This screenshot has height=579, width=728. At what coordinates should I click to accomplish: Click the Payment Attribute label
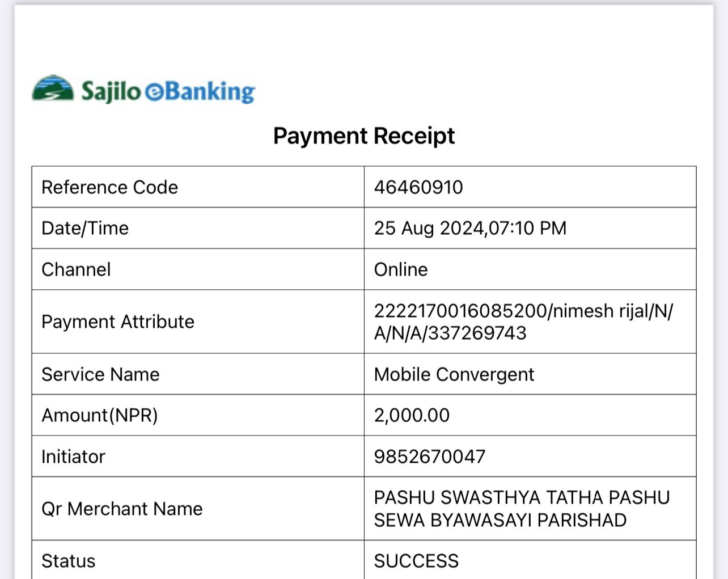[x=118, y=322]
